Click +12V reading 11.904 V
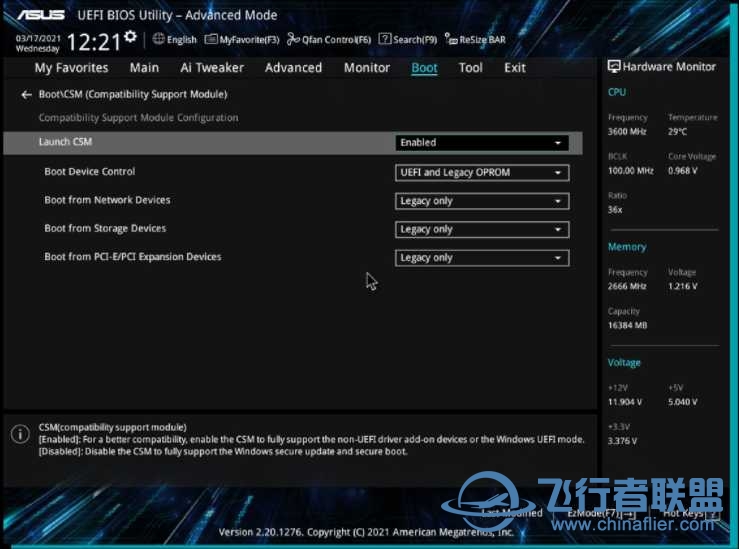Viewport: 739px width, 549px height. click(x=625, y=402)
